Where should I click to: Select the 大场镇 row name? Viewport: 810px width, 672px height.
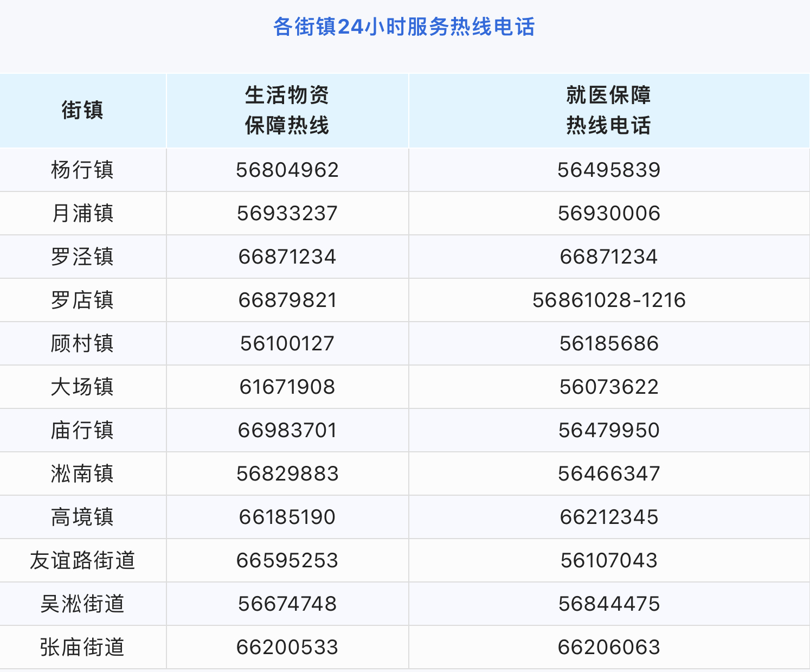pos(82,387)
